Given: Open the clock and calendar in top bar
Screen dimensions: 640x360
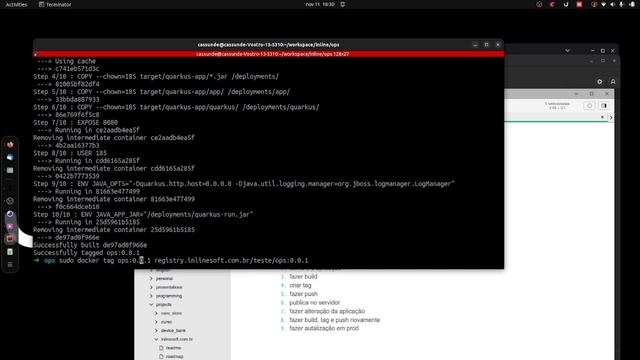Looking at the screenshot, I should (x=320, y=4).
